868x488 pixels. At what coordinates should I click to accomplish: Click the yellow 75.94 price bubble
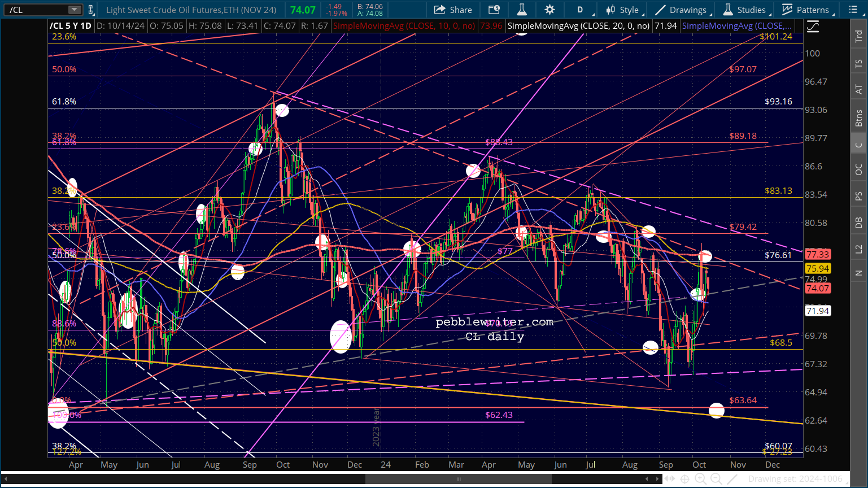(x=817, y=269)
